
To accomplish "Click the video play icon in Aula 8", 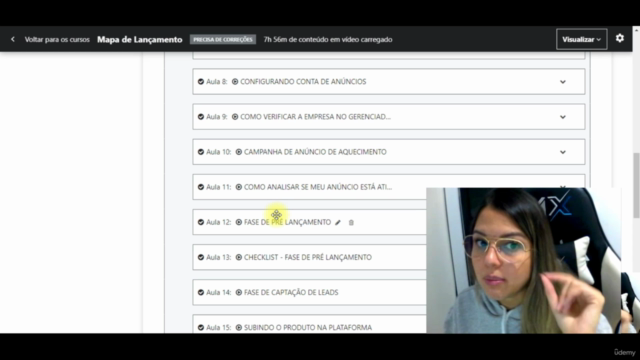I will 235,82.
